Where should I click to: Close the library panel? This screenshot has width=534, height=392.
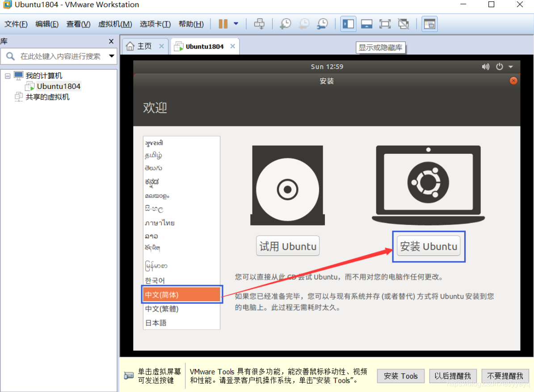111,41
